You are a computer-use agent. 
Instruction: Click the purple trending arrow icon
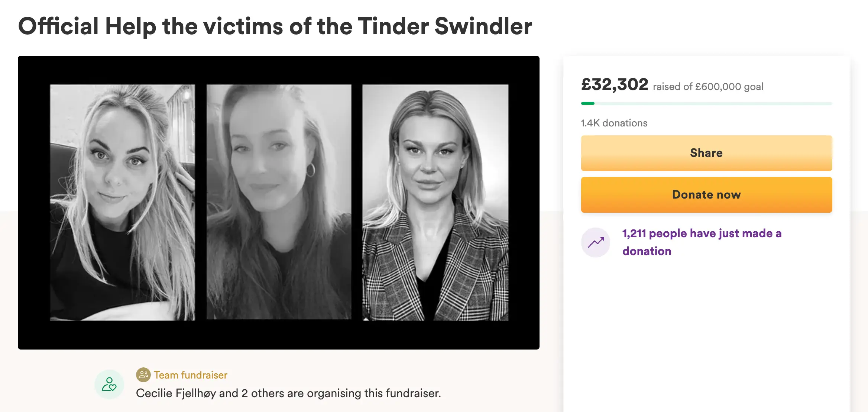click(596, 242)
